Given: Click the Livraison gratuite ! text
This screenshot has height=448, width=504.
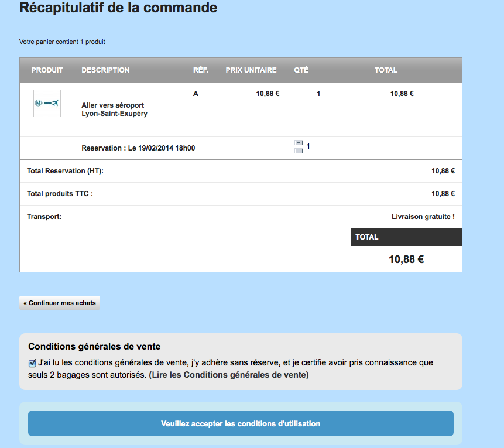Looking at the screenshot, I should (423, 217).
